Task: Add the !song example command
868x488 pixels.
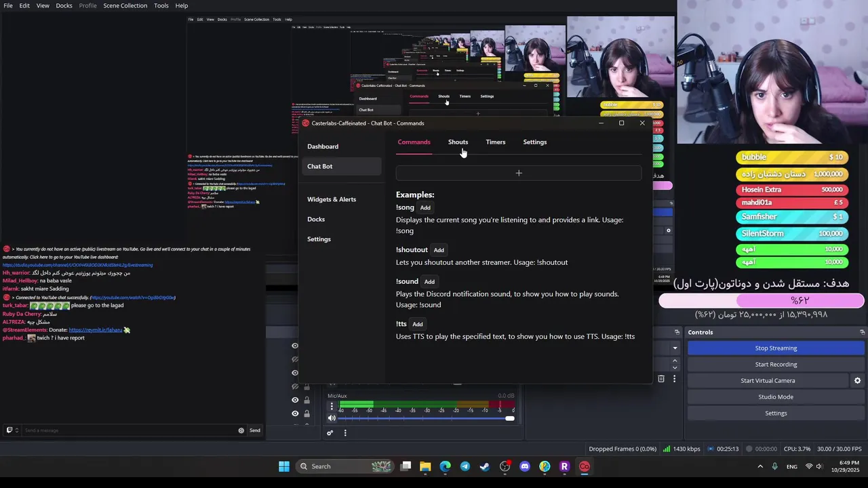Action: [x=425, y=208]
